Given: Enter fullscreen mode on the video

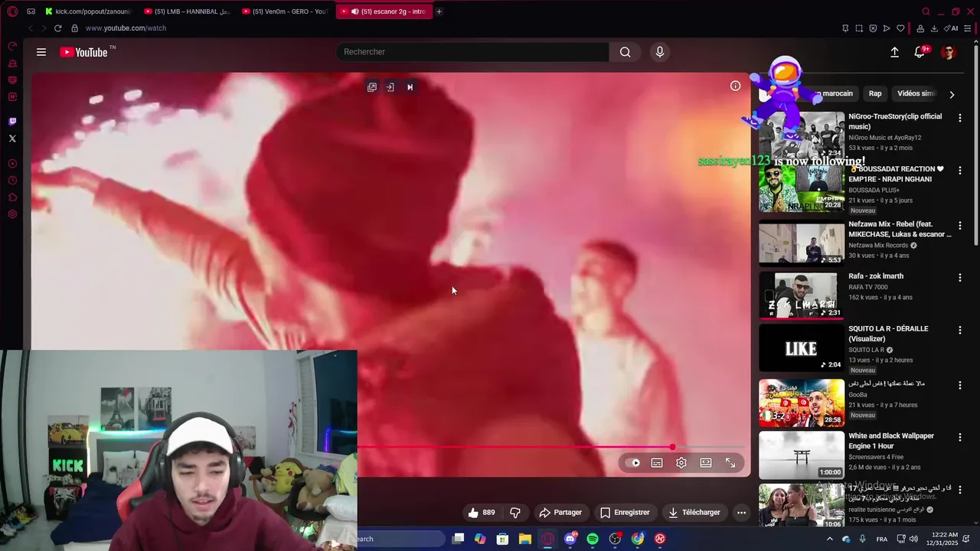Looking at the screenshot, I should point(730,463).
